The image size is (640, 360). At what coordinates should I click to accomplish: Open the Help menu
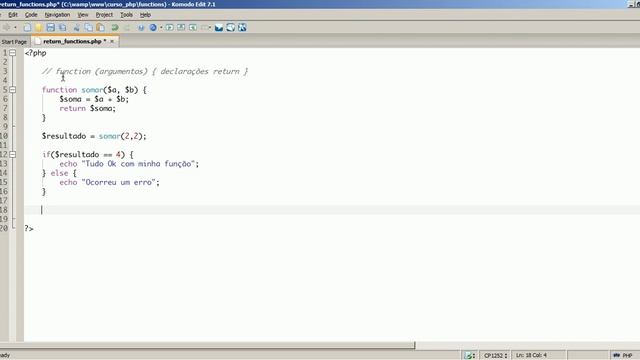[x=145, y=15]
